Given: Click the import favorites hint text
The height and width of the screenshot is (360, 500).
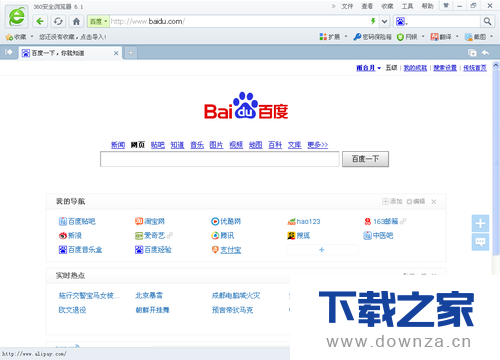Looking at the screenshot, I should (73, 37).
